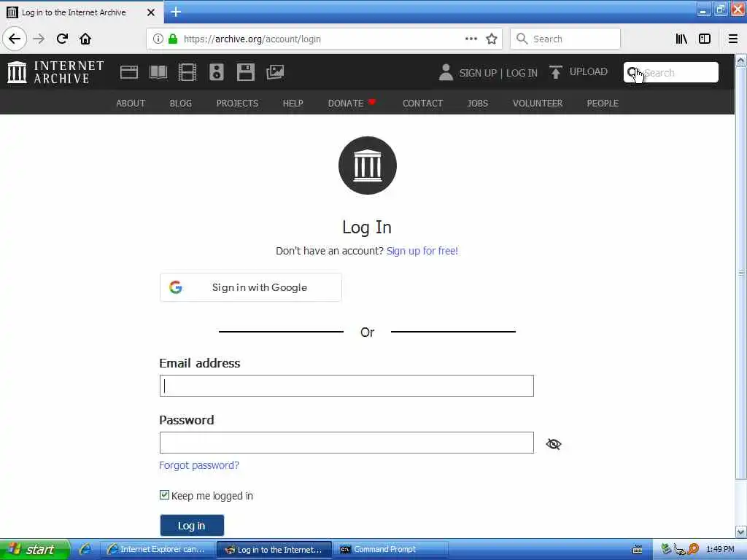Click the user avatar icon

(446, 72)
